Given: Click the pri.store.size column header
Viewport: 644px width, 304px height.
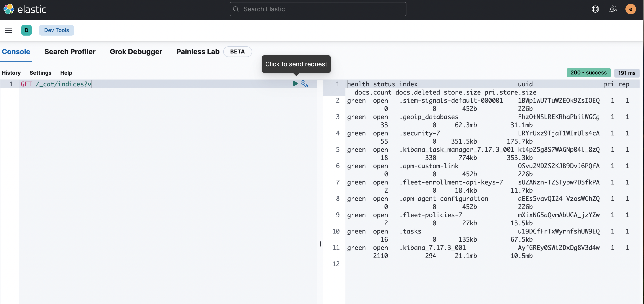Looking at the screenshot, I should point(510,92).
